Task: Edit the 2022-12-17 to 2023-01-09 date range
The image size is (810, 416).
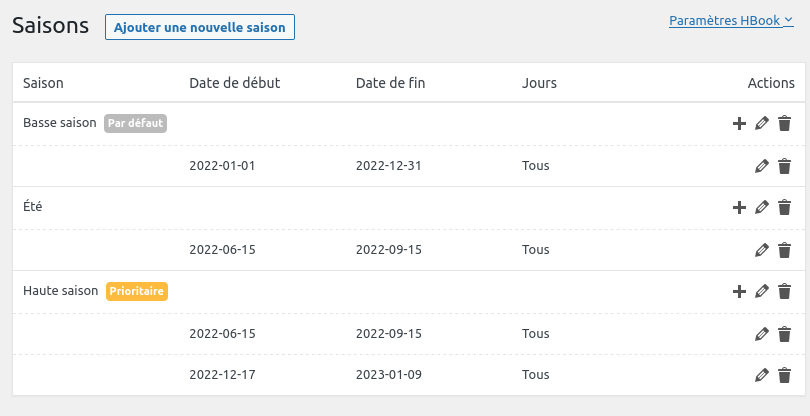Action: pos(762,375)
